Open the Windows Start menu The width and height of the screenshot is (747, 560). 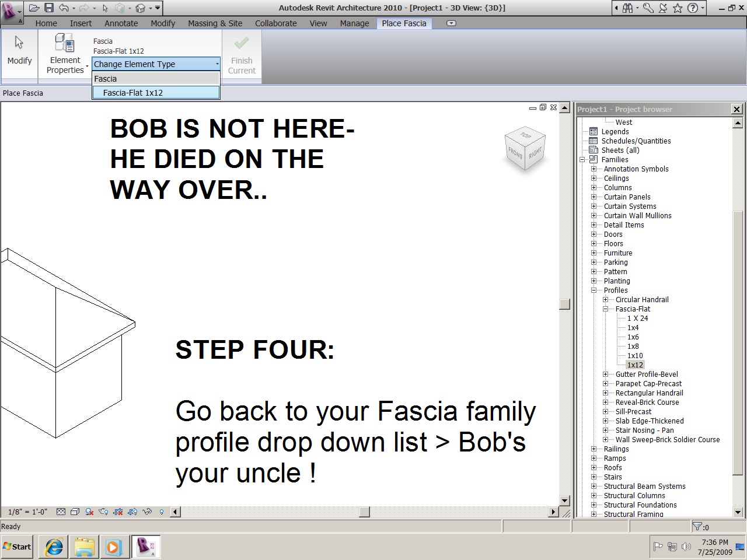click(x=17, y=547)
